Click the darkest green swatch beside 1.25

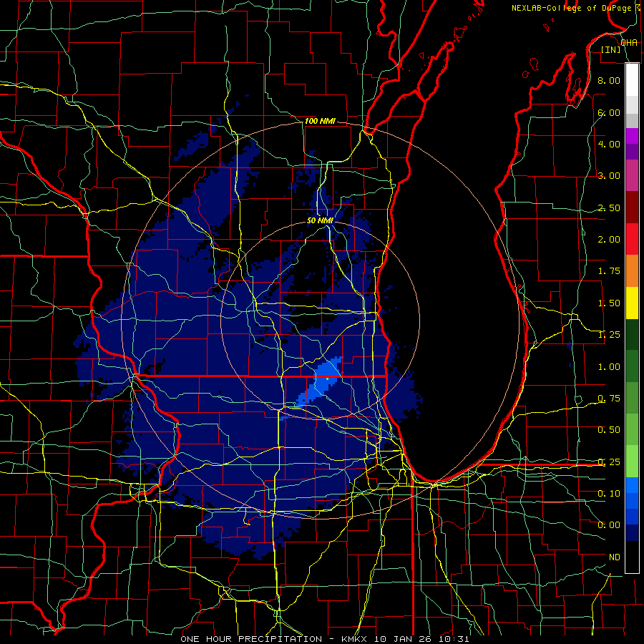pyautogui.click(x=632, y=334)
